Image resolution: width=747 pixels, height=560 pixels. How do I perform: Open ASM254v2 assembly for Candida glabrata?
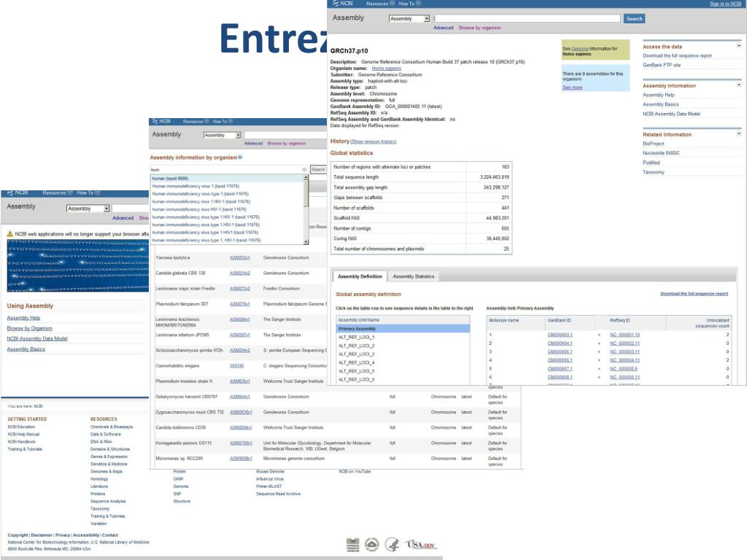point(239,273)
